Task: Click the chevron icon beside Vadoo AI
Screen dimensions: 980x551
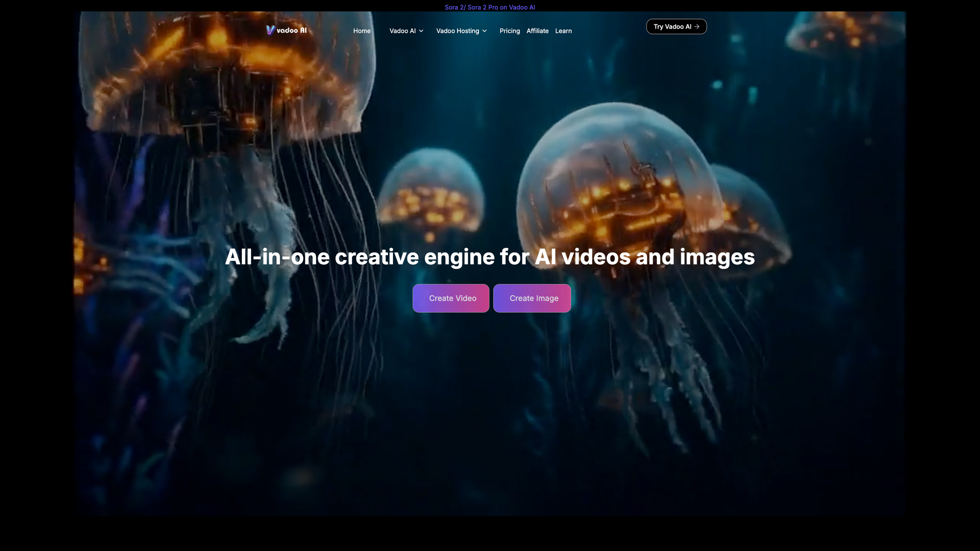Action: (421, 31)
